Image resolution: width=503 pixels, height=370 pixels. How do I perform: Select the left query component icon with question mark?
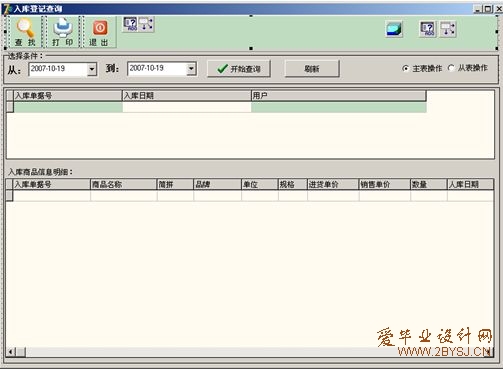(130, 24)
